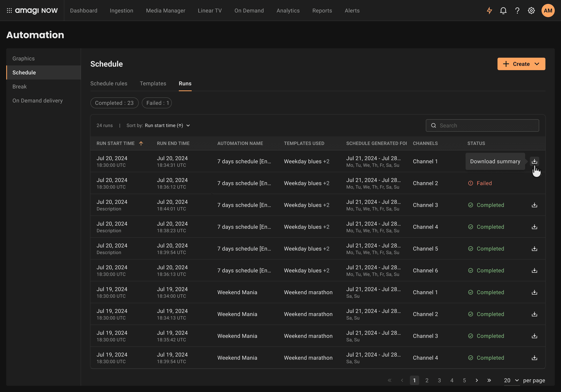Download summary for Channel 3 run

click(534, 205)
